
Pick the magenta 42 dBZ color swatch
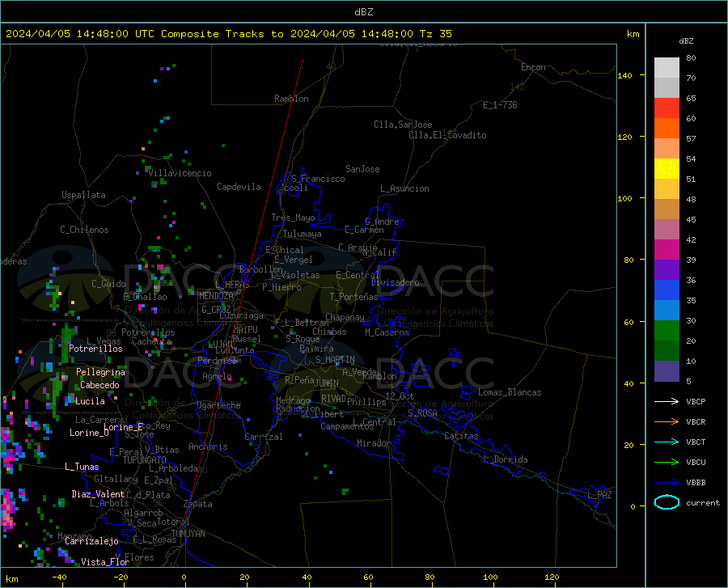pyautogui.click(x=667, y=250)
